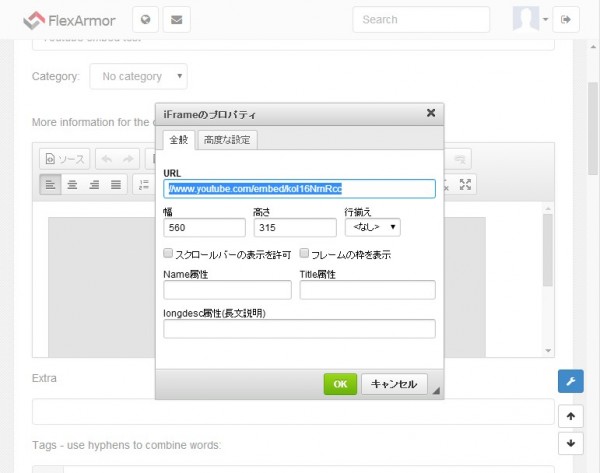The image size is (600, 473).
Task: Click the logout icon in the top right
Action: (566, 19)
